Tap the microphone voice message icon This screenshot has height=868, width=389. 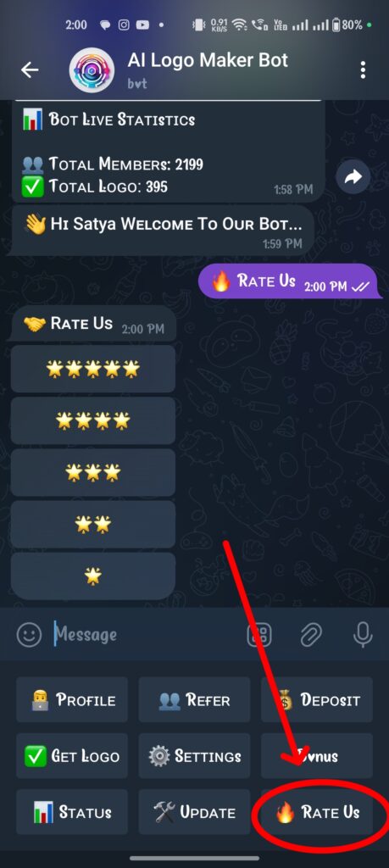tap(363, 635)
